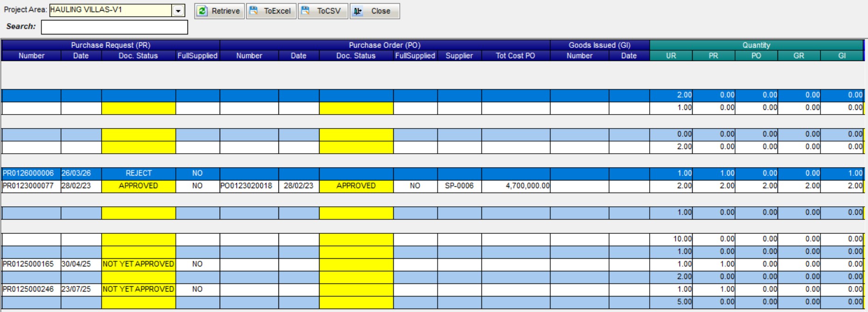Select the date cell 26/03/26

81,173
